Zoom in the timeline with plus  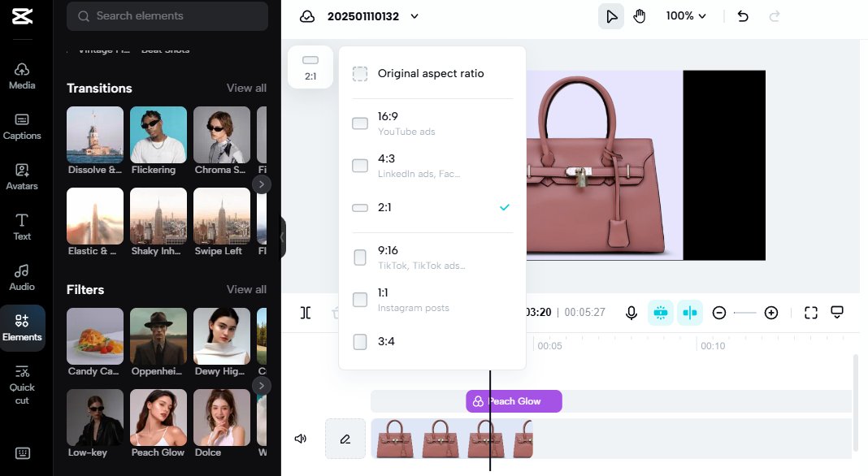point(771,313)
